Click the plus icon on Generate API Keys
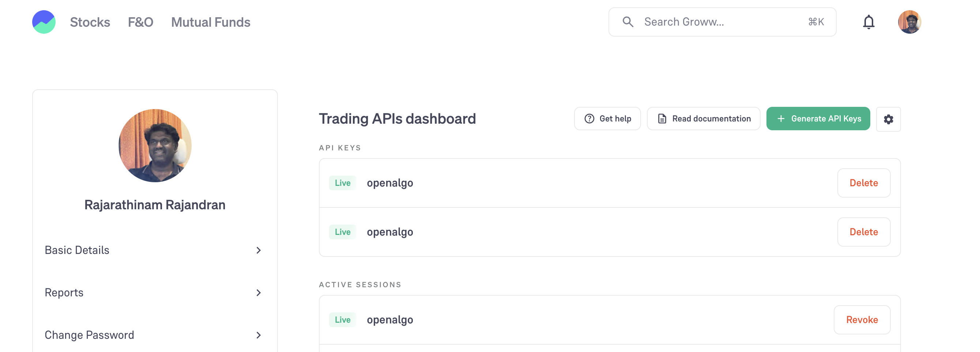The width and height of the screenshot is (980, 352). 781,119
